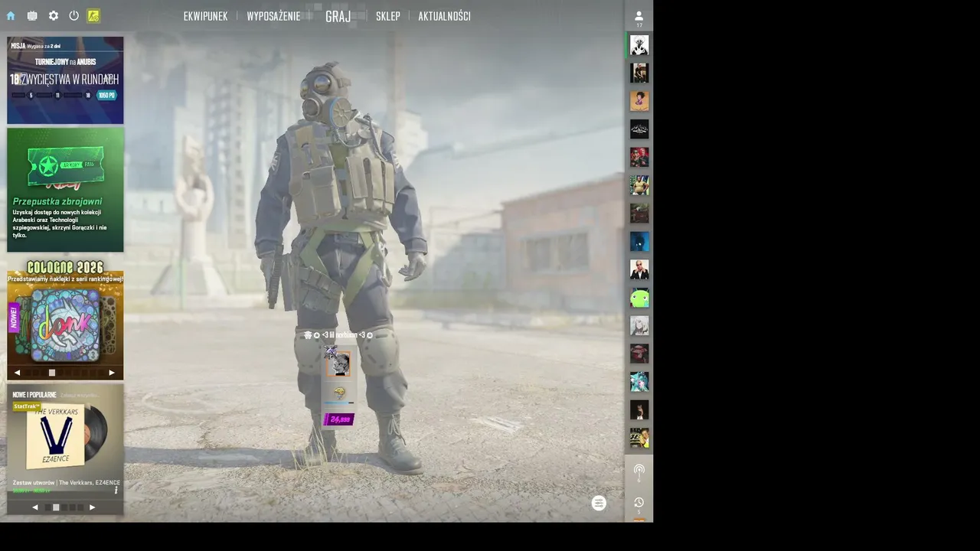Screen dimensions: 980x551
Task: Show next Cologne 2026 sticker slide
Action: pos(112,373)
